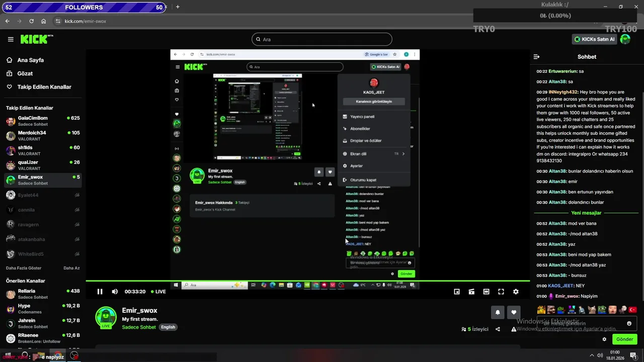The height and width of the screenshot is (362, 644).
Task: Click the username Ertuwareriun in chat
Action: 562,71
